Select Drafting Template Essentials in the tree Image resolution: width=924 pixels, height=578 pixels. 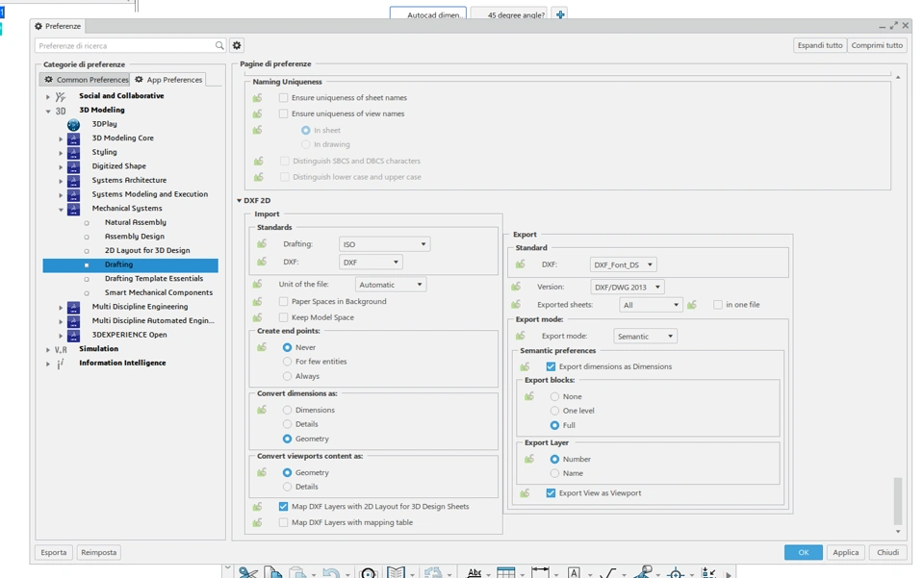coord(153,279)
